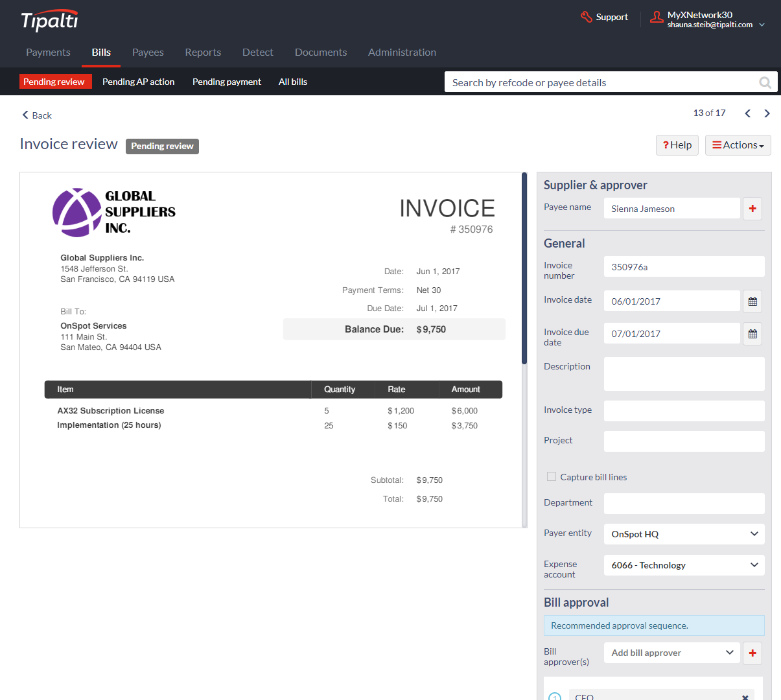Click the invoice preview scrollbar
Image resolution: width=781 pixels, height=700 pixels.
point(524,268)
